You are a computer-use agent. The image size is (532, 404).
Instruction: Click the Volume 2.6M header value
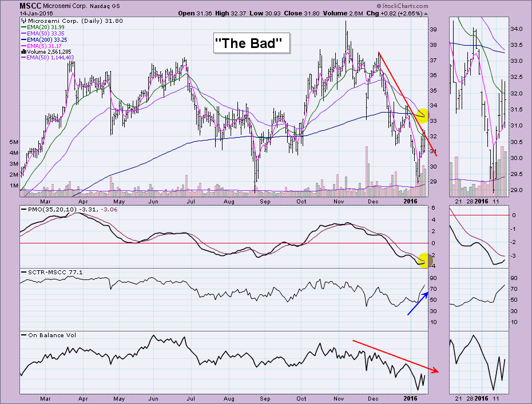[343, 14]
